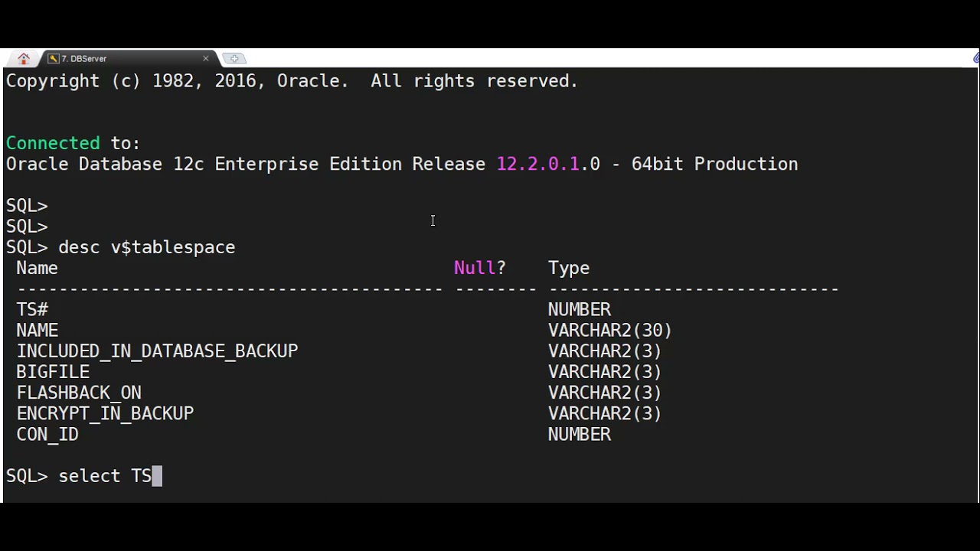Click the 12.2.0.1 release number
Image resolution: width=980 pixels, height=551 pixels.
(x=537, y=164)
